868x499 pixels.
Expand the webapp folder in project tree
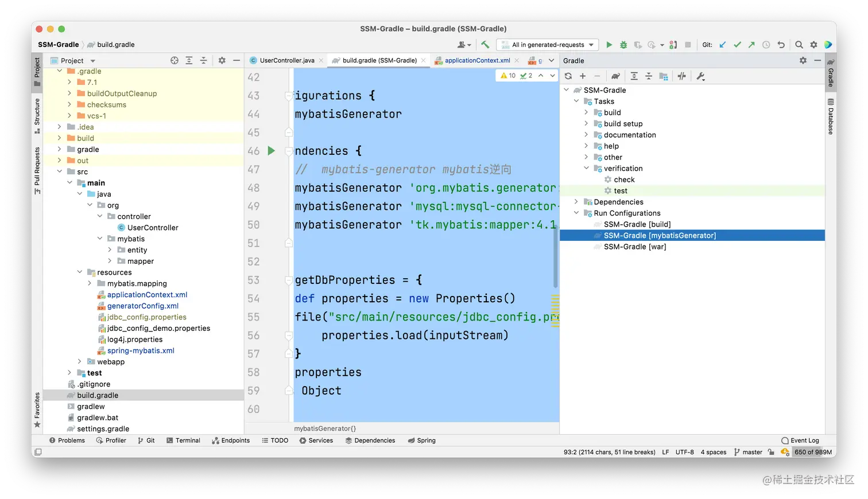tap(79, 361)
